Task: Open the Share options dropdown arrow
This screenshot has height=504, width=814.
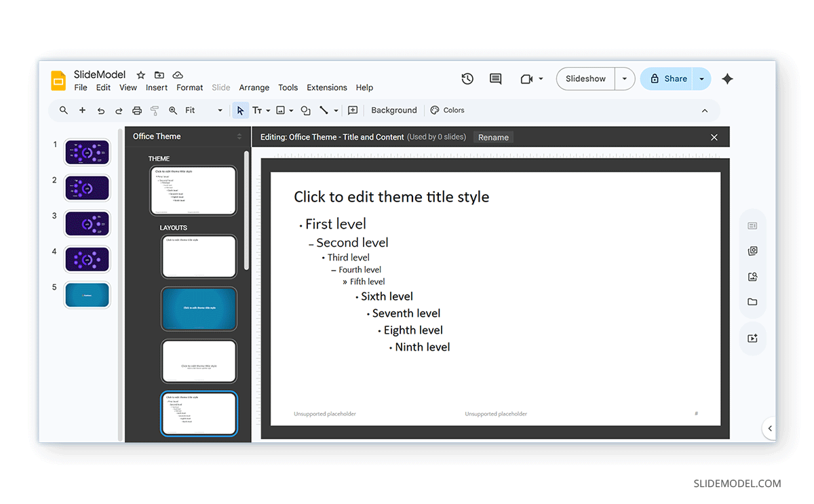Action: pos(701,79)
